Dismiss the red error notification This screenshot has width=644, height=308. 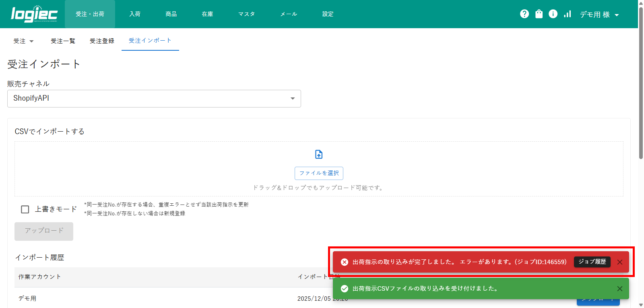(x=620, y=262)
